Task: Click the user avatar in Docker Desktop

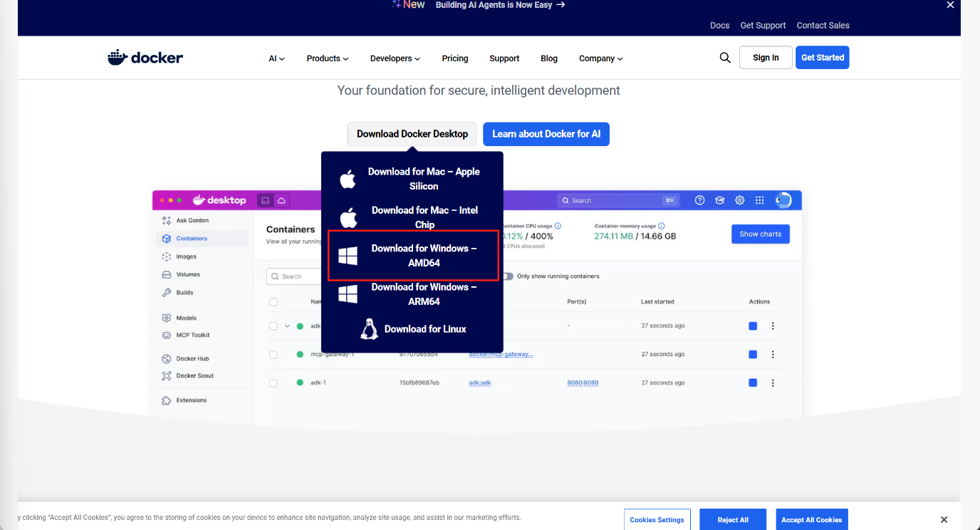Action: [x=783, y=200]
